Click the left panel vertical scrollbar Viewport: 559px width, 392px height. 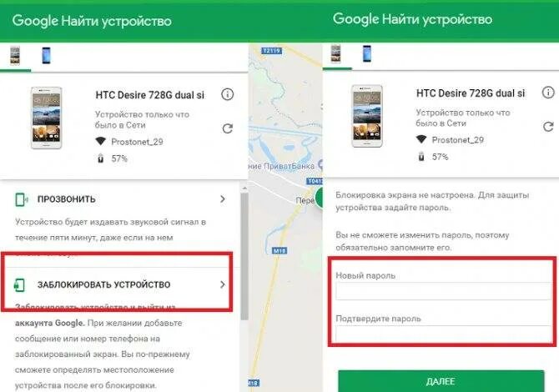pyautogui.click(x=244, y=256)
